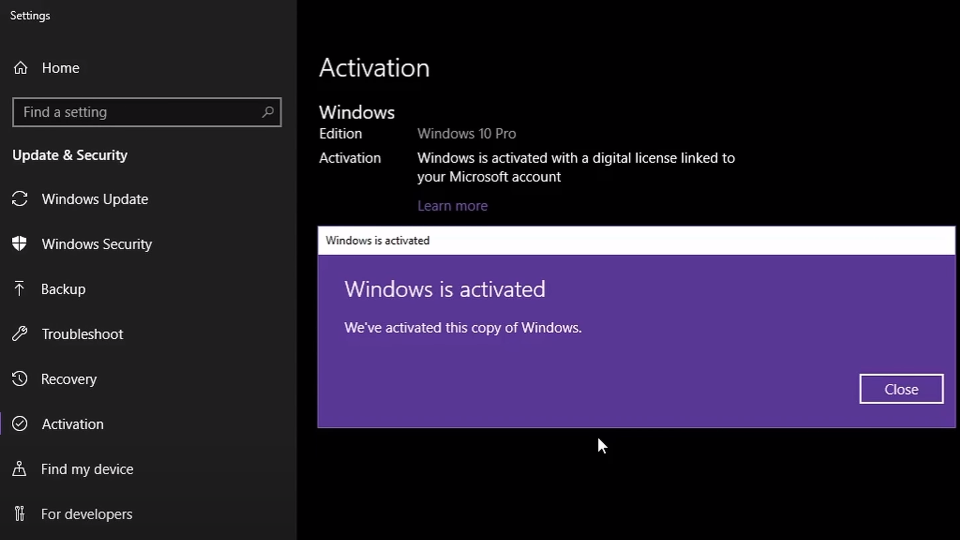960x540 pixels.
Task: Click the Find my device person icon
Action: click(20, 469)
